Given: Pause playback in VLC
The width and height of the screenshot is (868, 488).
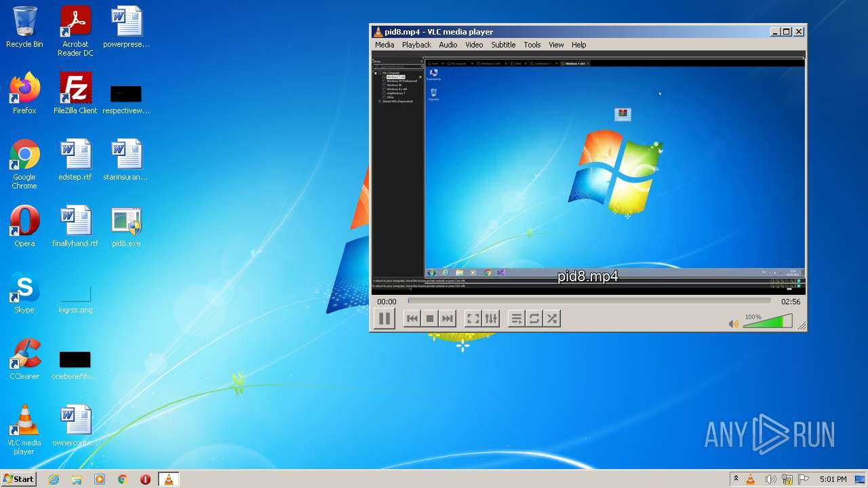Looking at the screenshot, I should point(384,319).
